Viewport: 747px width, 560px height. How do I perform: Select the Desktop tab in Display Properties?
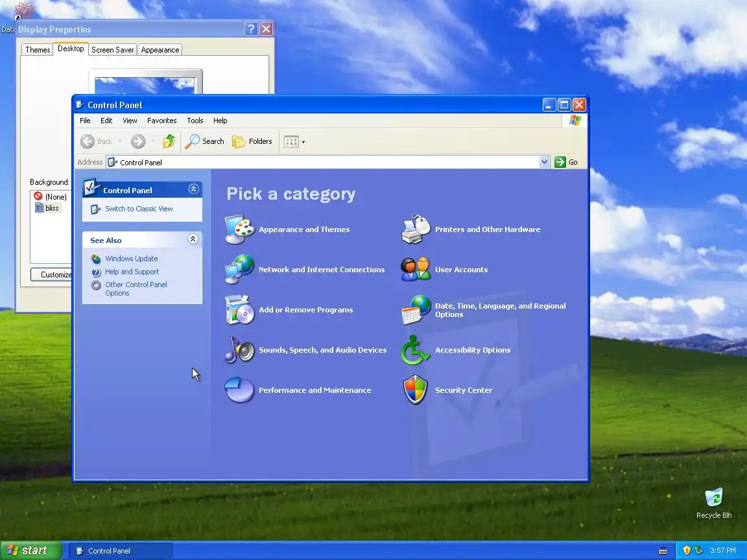(x=71, y=49)
